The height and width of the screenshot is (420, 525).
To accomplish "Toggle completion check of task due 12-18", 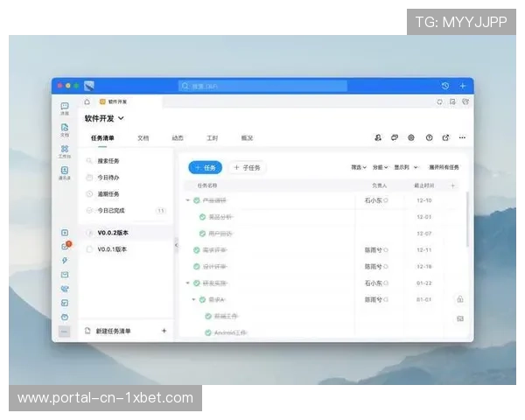I will (197, 267).
